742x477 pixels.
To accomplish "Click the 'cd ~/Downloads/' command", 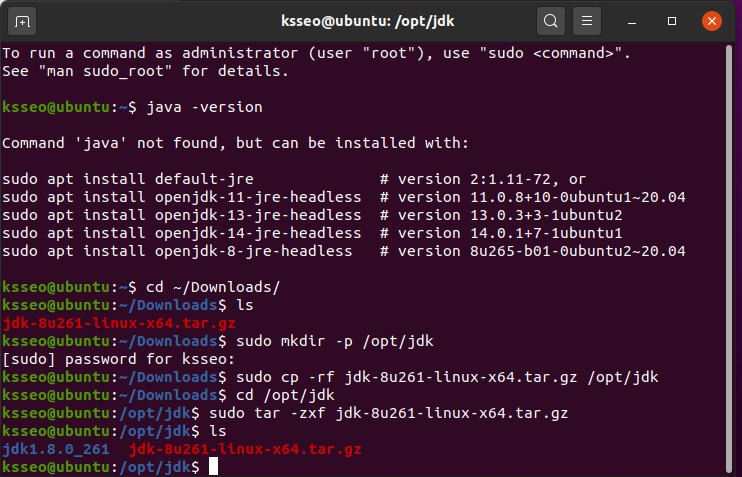I will pos(213,287).
